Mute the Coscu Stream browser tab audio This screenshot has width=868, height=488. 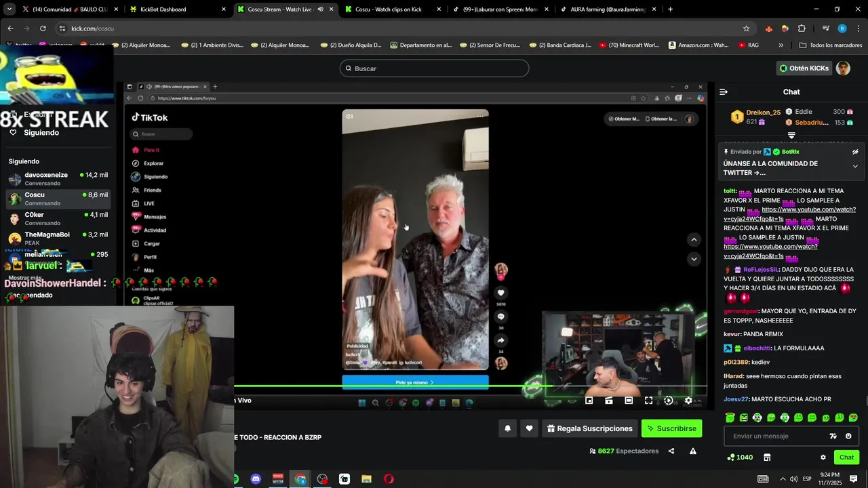point(320,9)
